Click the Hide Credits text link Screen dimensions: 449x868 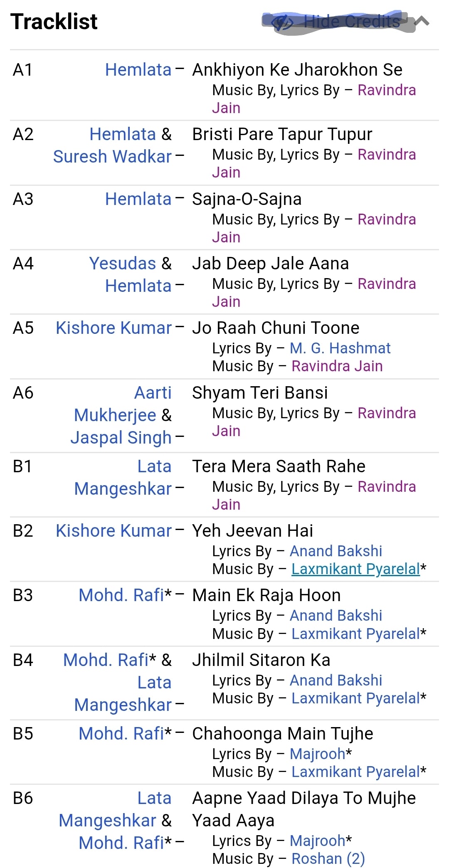point(351,22)
